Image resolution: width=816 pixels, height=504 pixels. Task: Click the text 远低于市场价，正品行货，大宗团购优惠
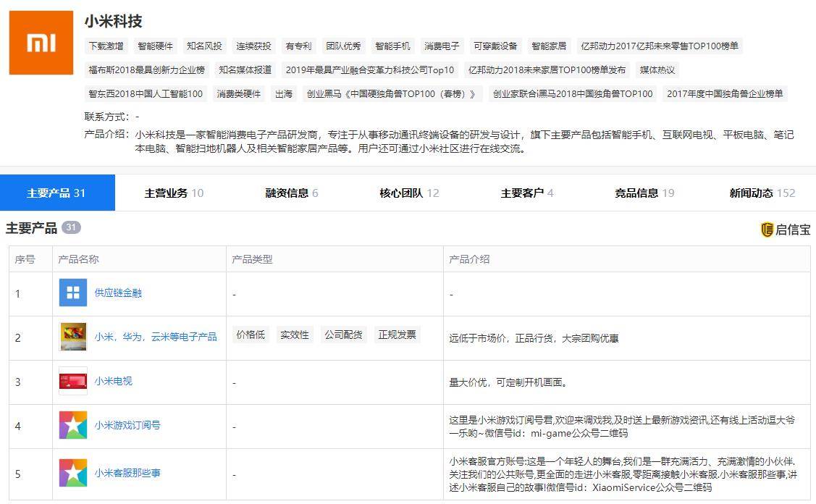(x=534, y=338)
